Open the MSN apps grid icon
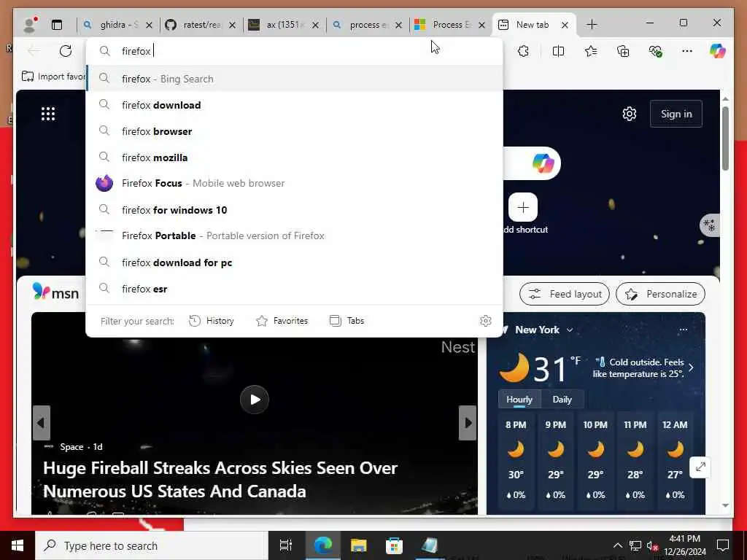Screen dimensions: 747x560 [x=48, y=114]
